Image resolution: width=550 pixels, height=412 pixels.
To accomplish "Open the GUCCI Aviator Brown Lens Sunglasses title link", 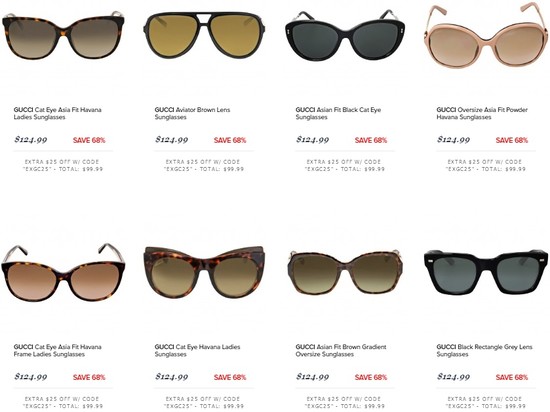I will (x=193, y=113).
